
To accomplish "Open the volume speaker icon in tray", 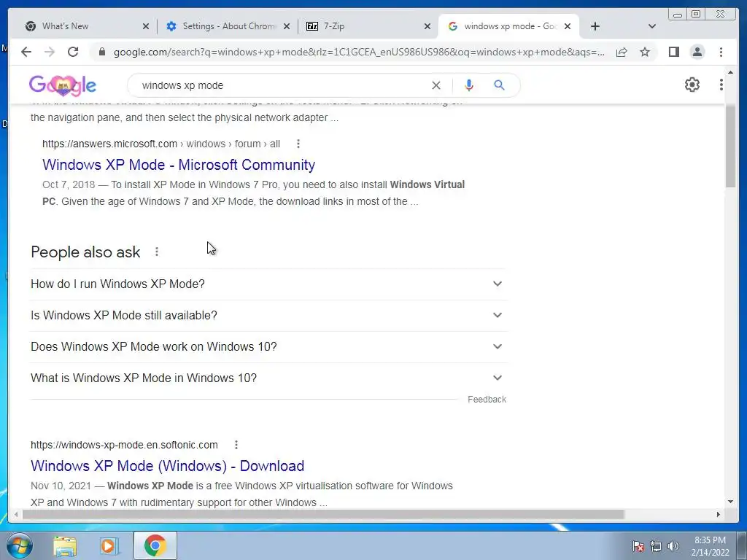I will coord(673,546).
